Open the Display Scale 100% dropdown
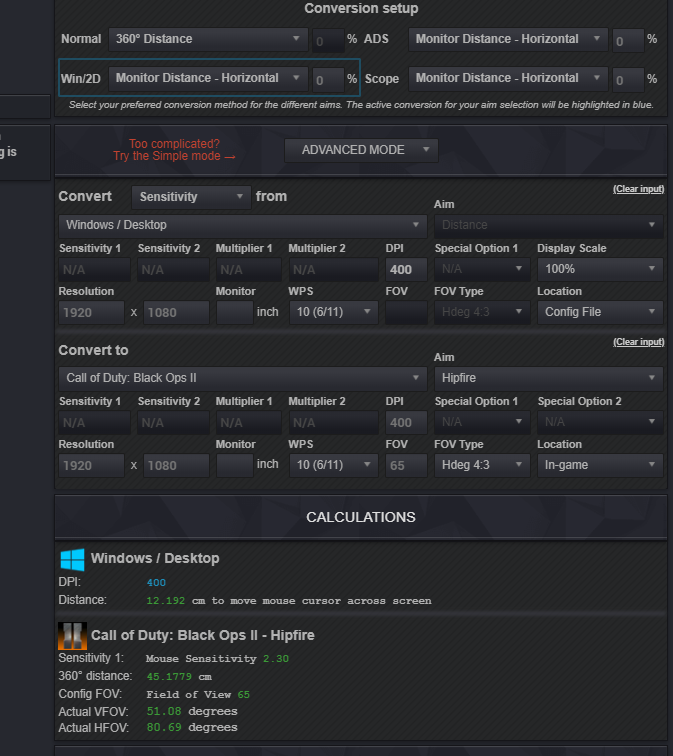This screenshot has width=673, height=756. point(600,269)
